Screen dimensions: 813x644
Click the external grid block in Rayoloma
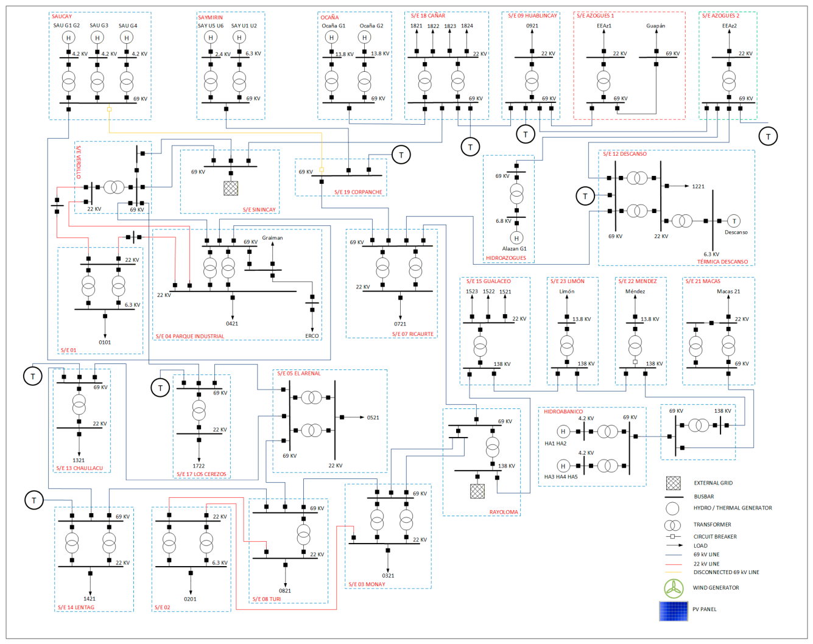pos(477,491)
